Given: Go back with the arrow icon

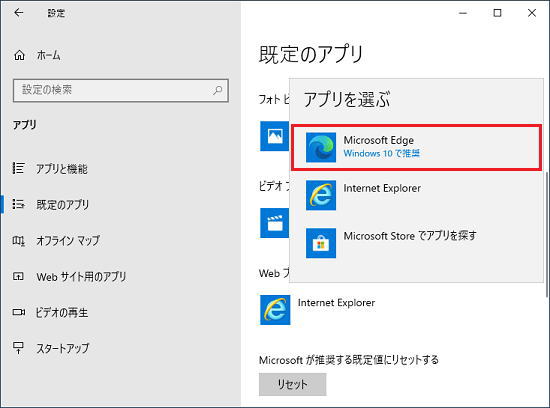Looking at the screenshot, I should (x=19, y=13).
